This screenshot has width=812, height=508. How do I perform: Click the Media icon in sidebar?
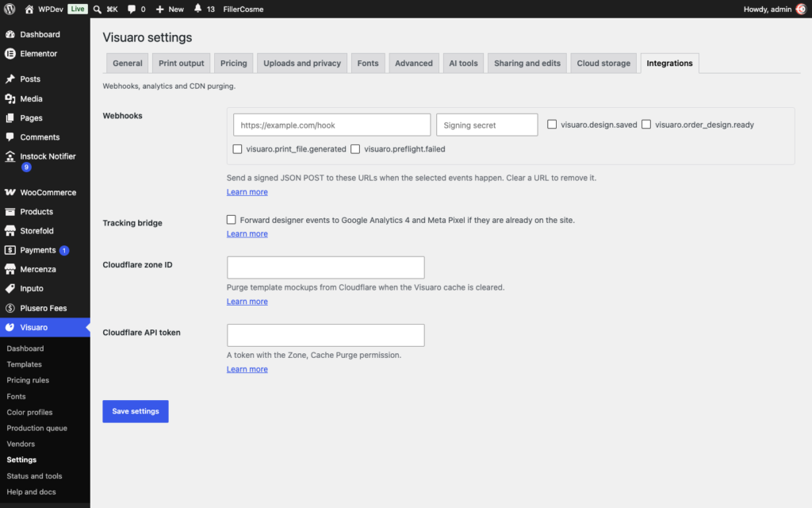pos(10,98)
